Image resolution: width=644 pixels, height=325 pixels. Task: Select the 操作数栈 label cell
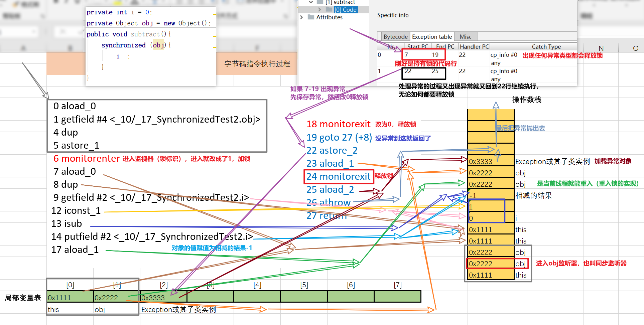[x=527, y=100]
